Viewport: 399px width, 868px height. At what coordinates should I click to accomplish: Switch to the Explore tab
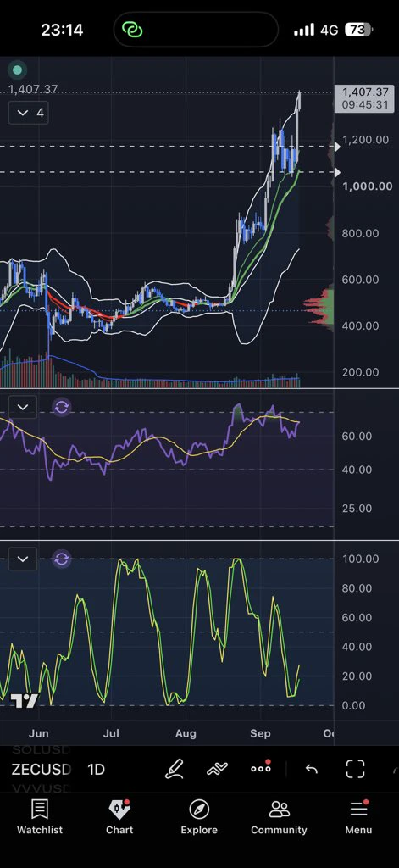pos(199,817)
